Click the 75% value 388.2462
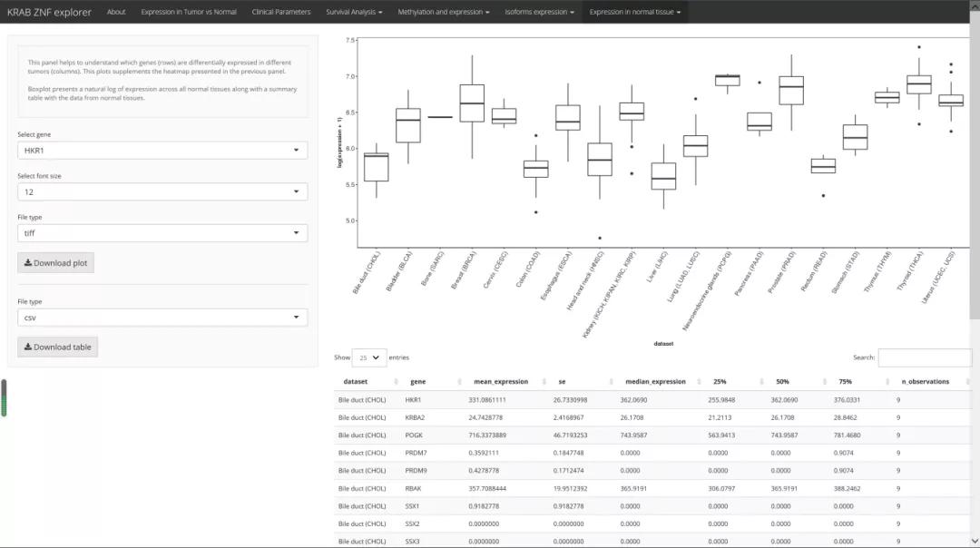This screenshot has width=980, height=548. click(847, 489)
